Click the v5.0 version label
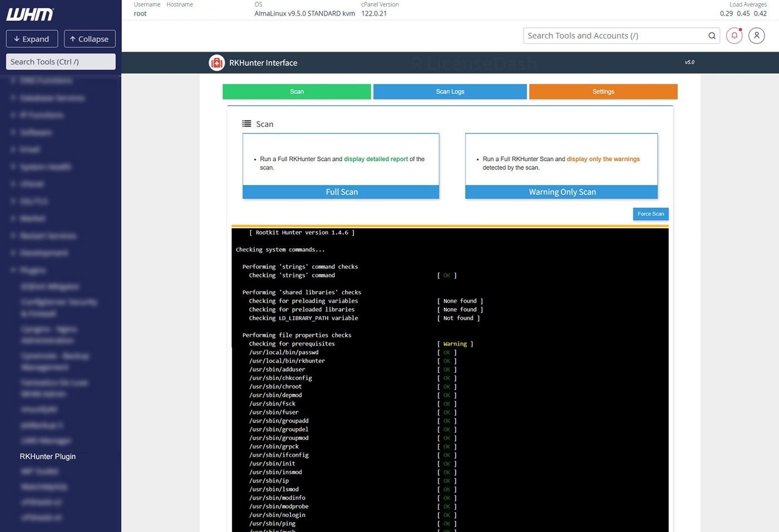The width and height of the screenshot is (779, 532). (689, 62)
